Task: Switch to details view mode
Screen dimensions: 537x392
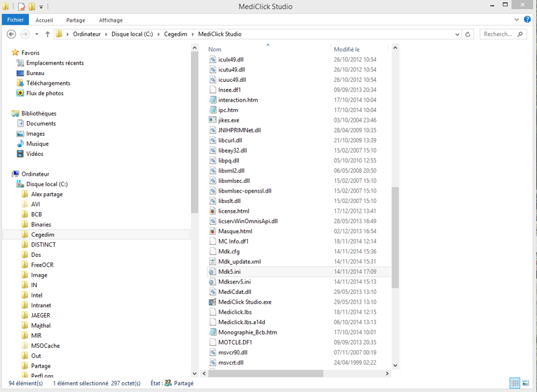Action: [515, 383]
